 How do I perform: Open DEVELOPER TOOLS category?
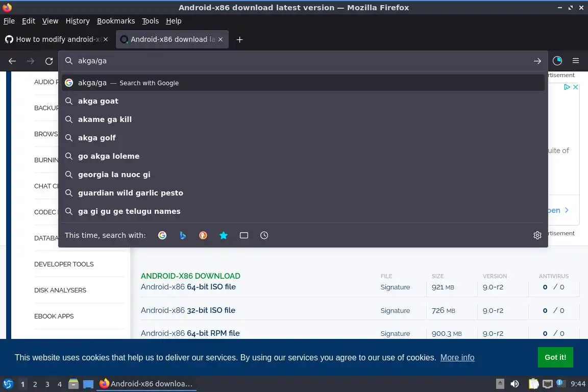point(64,264)
